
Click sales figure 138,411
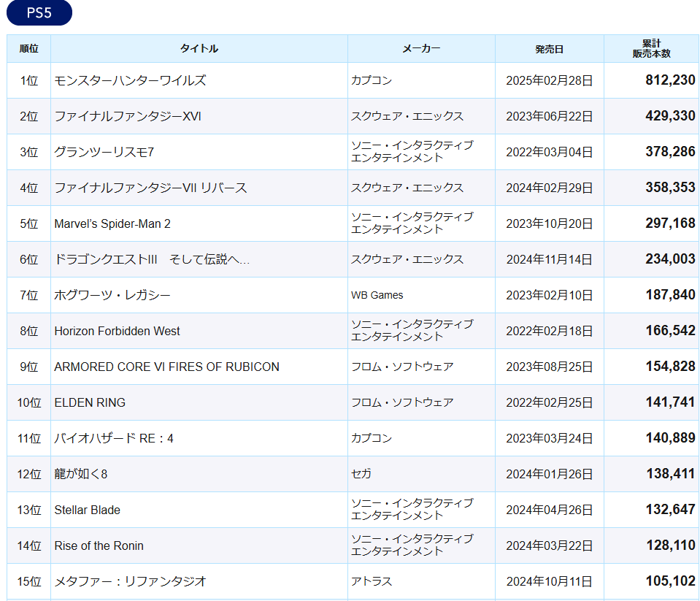point(670,474)
